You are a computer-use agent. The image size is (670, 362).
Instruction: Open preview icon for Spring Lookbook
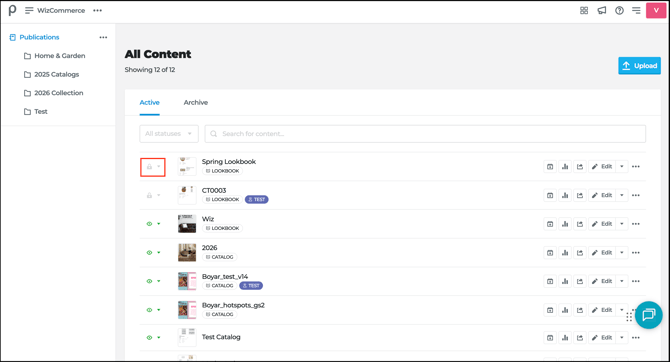[550, 167]
